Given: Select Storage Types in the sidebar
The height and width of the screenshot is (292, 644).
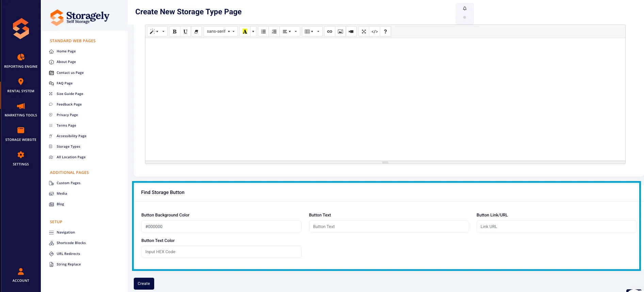Looking at the screenshot, I should click(x=68, y=147).
